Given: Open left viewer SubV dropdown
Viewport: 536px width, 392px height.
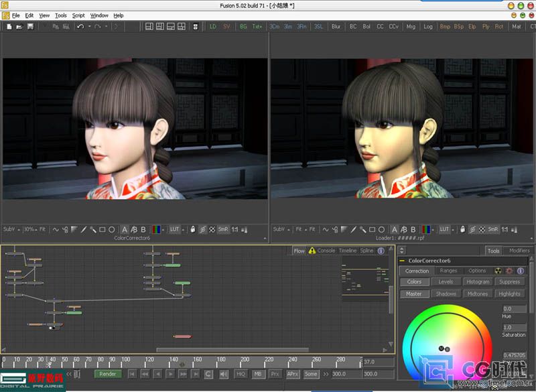Looking at the screenshot, I should click(11, 229).
